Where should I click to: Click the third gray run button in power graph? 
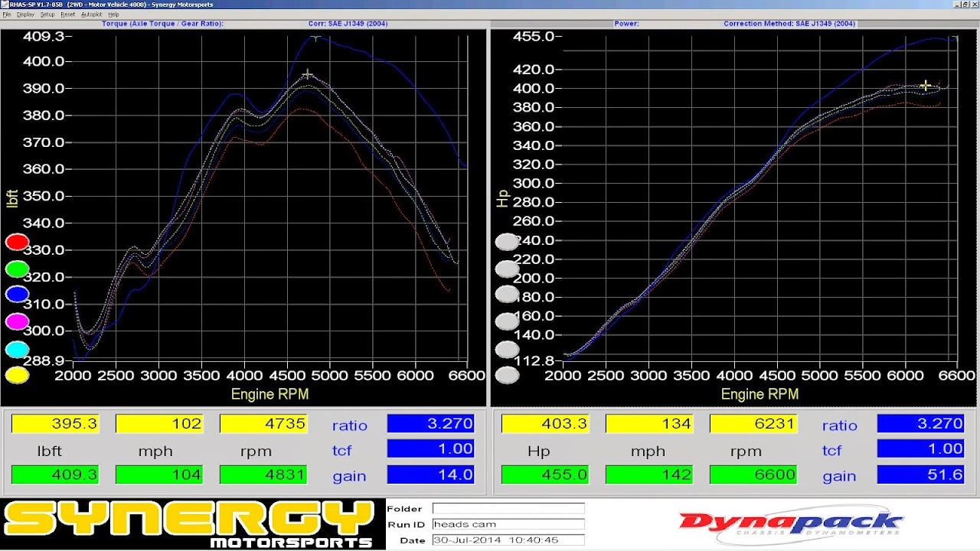(x=507, y=295)
